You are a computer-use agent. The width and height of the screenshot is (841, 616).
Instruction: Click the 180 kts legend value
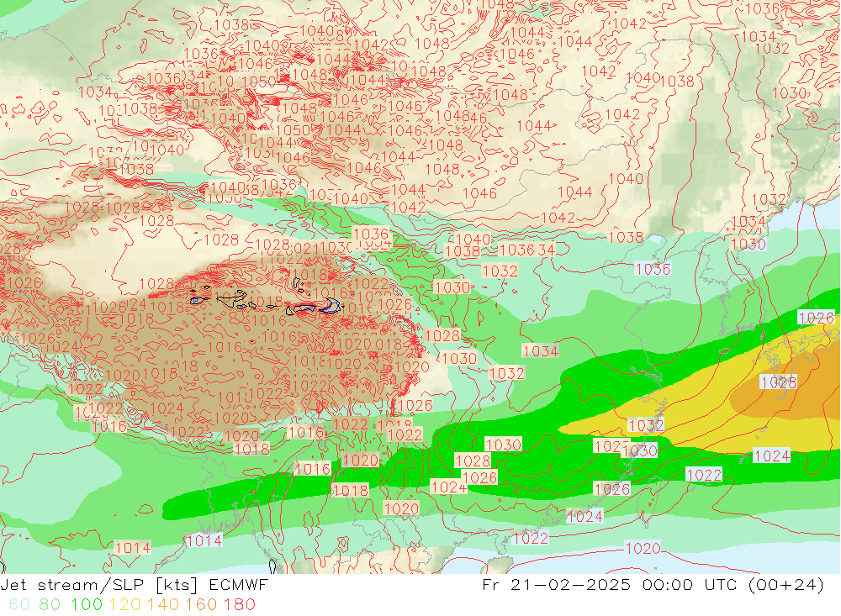239,604
